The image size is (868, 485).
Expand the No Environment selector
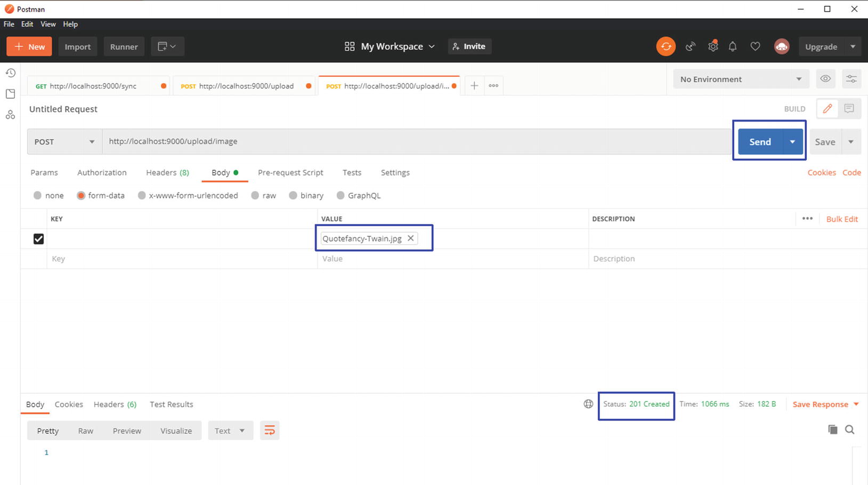(x=741, y=79)
